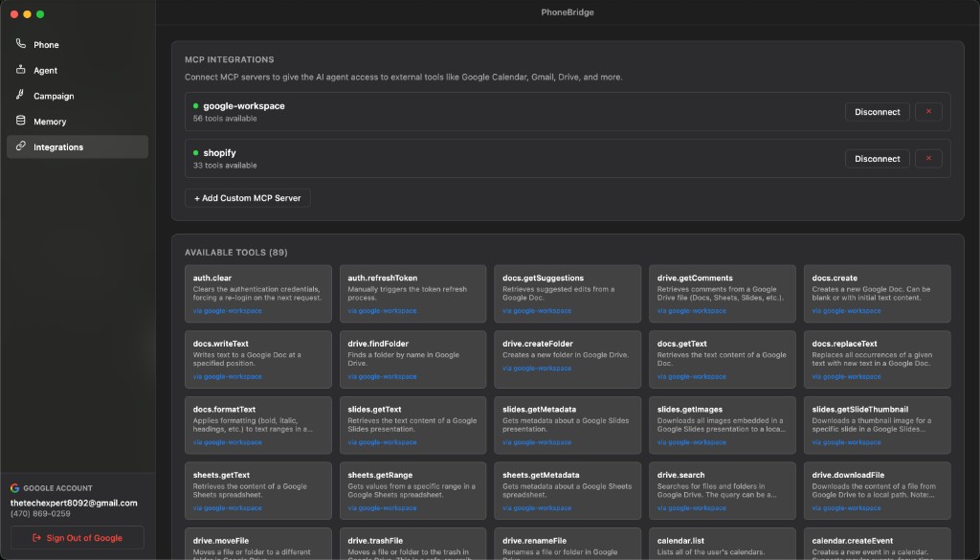
Task: Open 'via google-workspace' link on drive.search card
Action: [691, 508]
